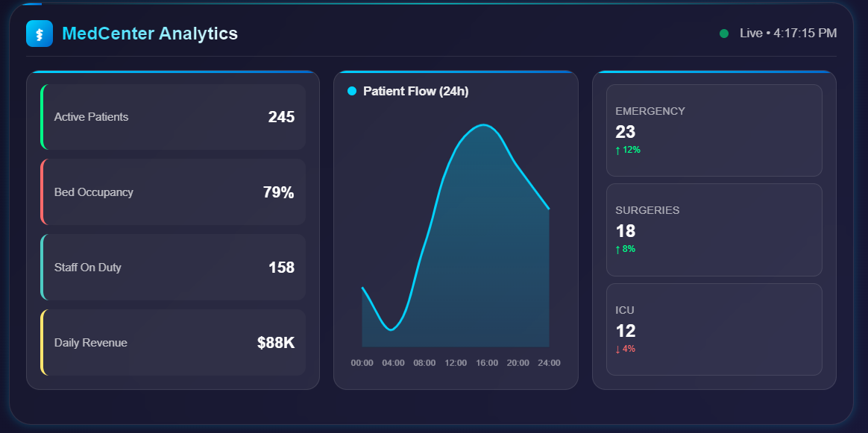Click the green up-arrow beside 12%
This screenshot has height=433, width=868.
tap(616, 149)
